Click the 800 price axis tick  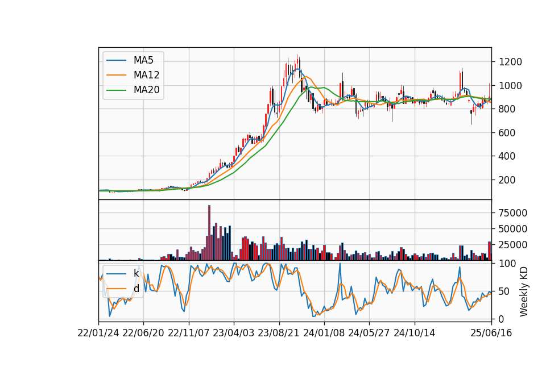[507, 109]
